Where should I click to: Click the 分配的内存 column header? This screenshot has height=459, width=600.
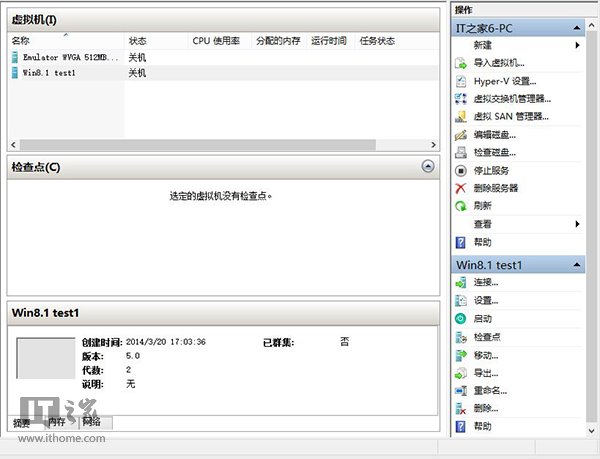tap(279, 41)
